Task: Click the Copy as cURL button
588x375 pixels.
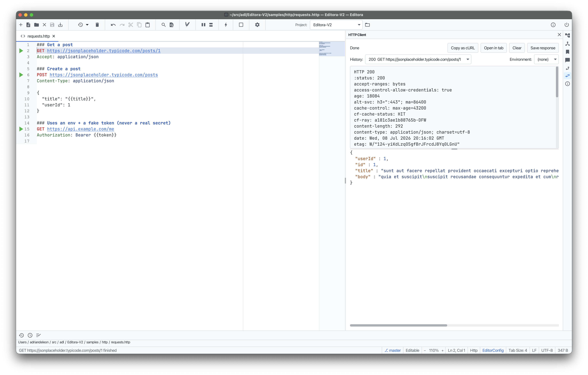Action: pyautogui.click(x=463, y=48)
